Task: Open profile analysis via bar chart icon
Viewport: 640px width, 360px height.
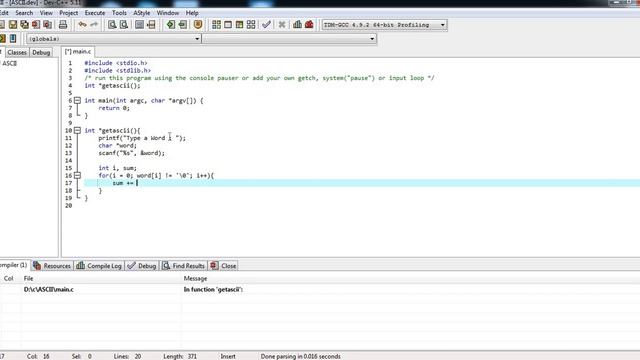Action: point(297,24)
